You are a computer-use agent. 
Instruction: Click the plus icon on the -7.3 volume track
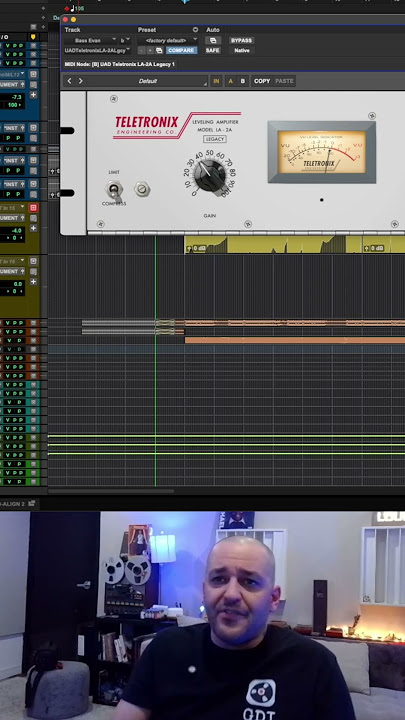[33, 95]
